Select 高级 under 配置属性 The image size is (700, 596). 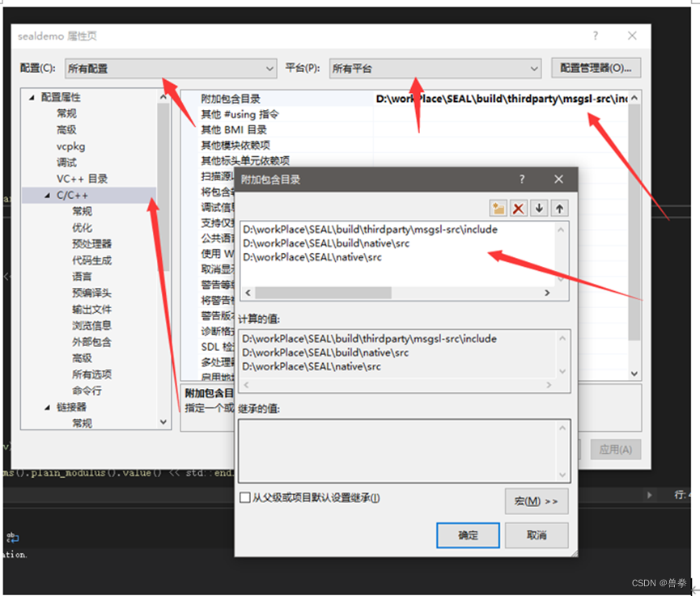click(66, 130)
